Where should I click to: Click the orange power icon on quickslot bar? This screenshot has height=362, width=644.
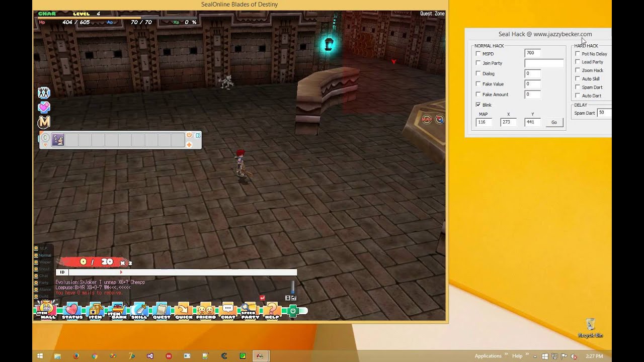point(189,135)
